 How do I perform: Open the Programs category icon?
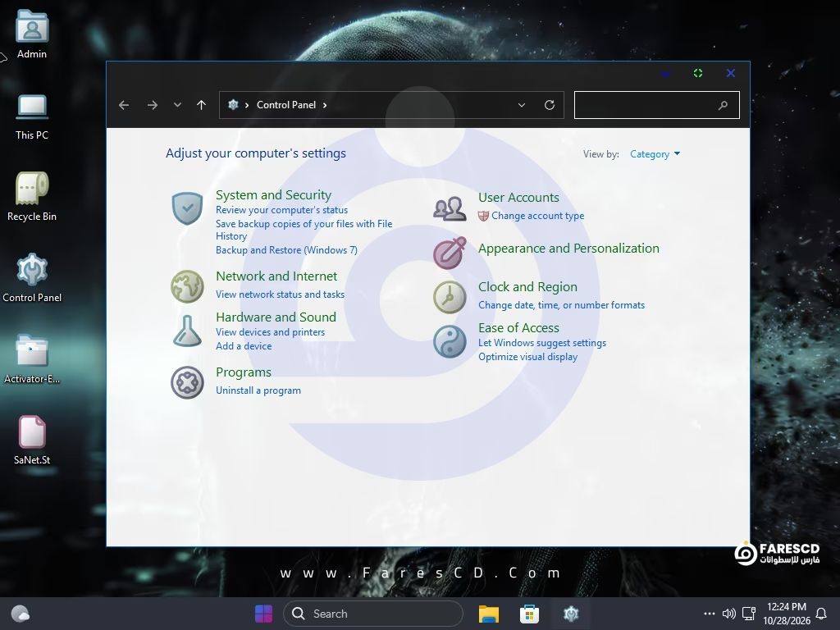coord(187,382)
